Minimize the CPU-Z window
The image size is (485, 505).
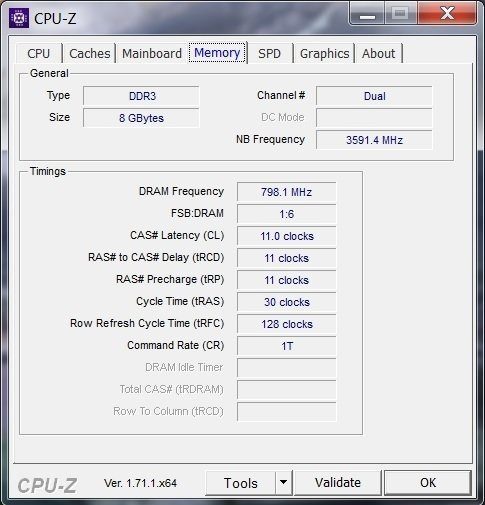point(367,14)
